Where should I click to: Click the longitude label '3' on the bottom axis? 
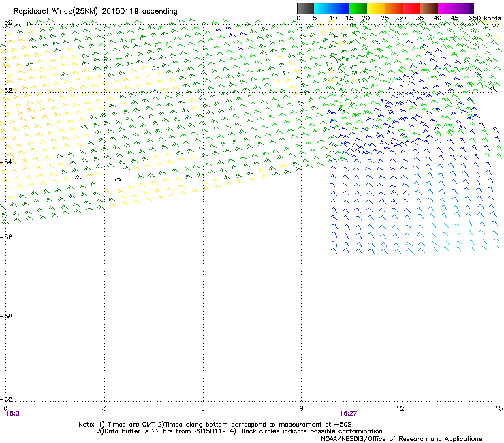[104, 408]
